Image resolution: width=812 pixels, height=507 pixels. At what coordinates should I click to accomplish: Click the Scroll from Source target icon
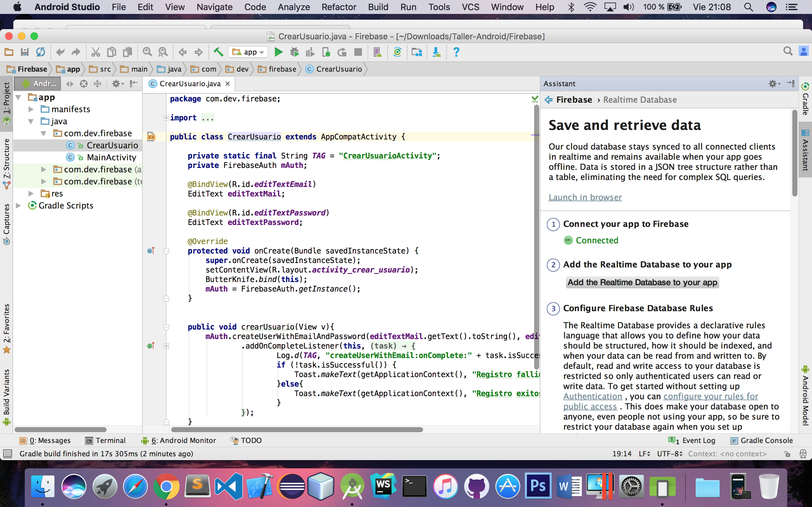(x=83, y=84)
